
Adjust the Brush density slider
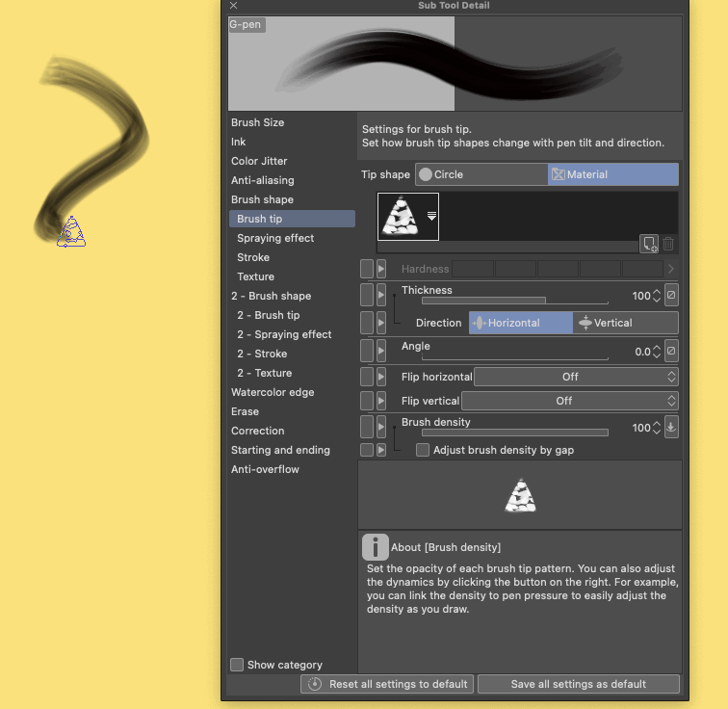(515, 433)
